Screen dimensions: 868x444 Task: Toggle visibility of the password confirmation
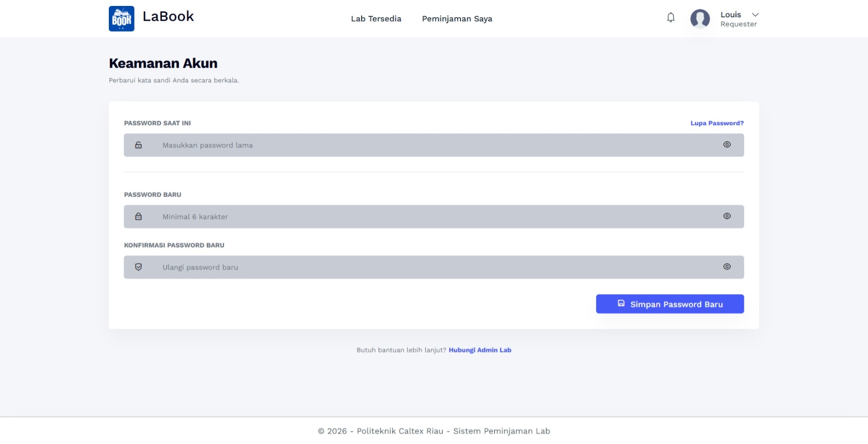727,266
